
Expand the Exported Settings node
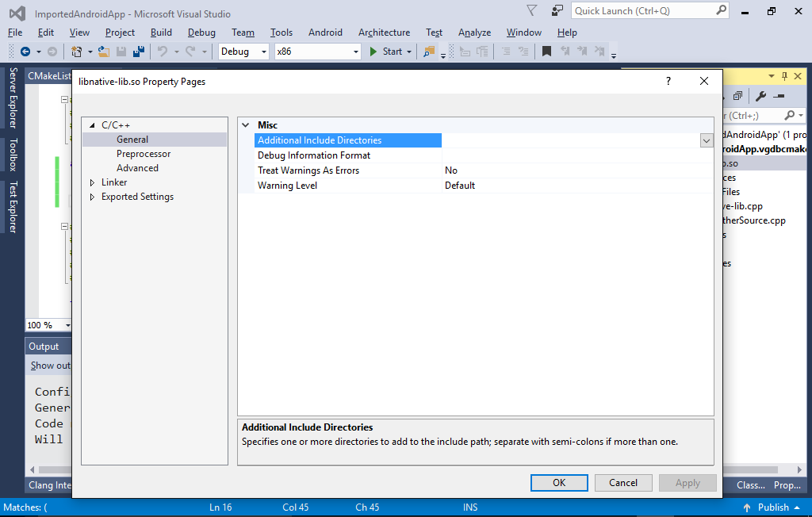pos(92,197)
